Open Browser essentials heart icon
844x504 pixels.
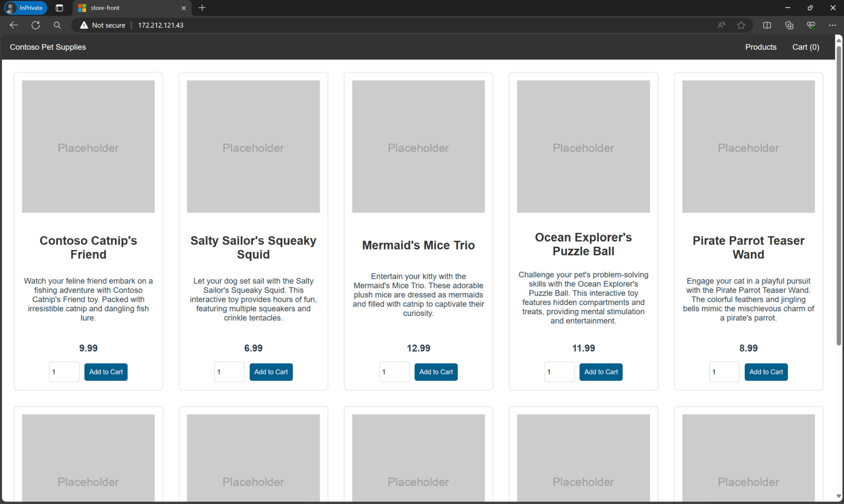pos(811,25)
